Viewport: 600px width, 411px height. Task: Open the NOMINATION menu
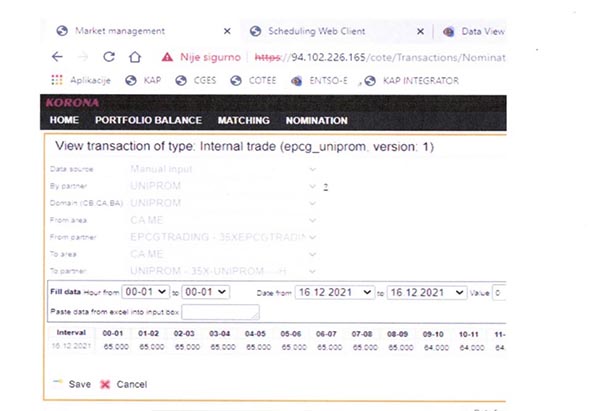point(316,121)
